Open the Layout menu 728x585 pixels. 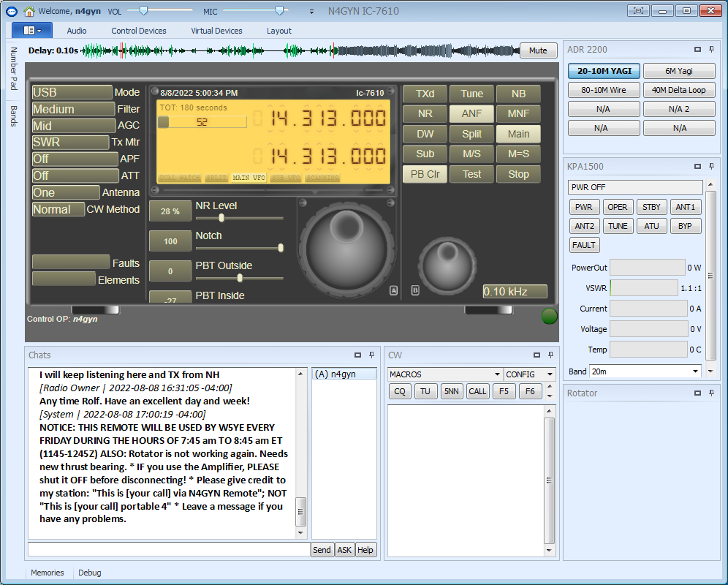pos(279,31)
